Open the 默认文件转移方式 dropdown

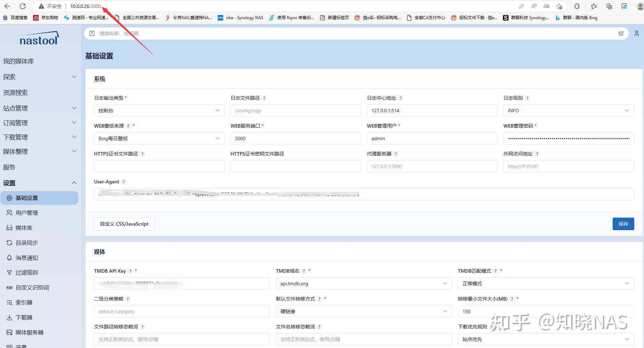pos(364,311)
